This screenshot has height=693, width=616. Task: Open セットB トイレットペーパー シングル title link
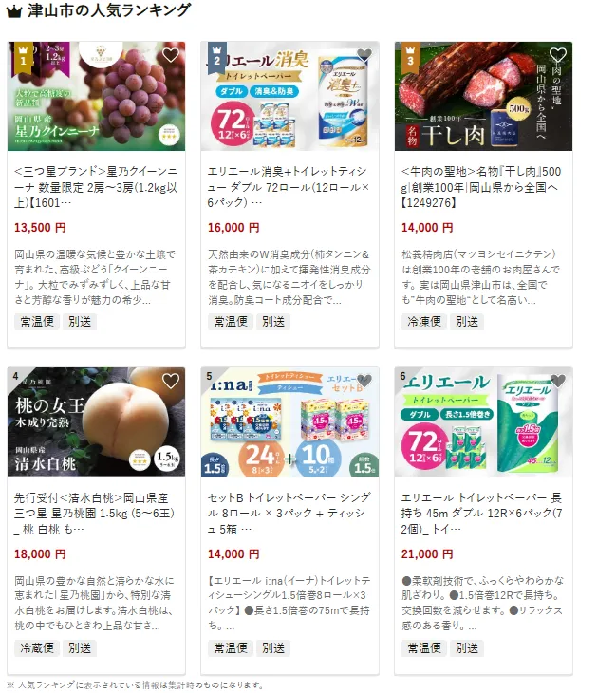click(289, 514)
